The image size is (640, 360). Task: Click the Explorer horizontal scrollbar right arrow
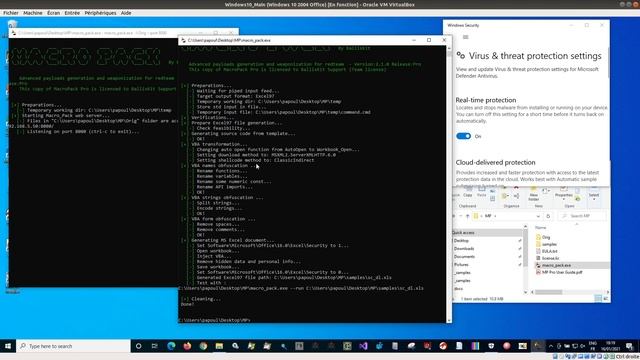click(607, 292)
